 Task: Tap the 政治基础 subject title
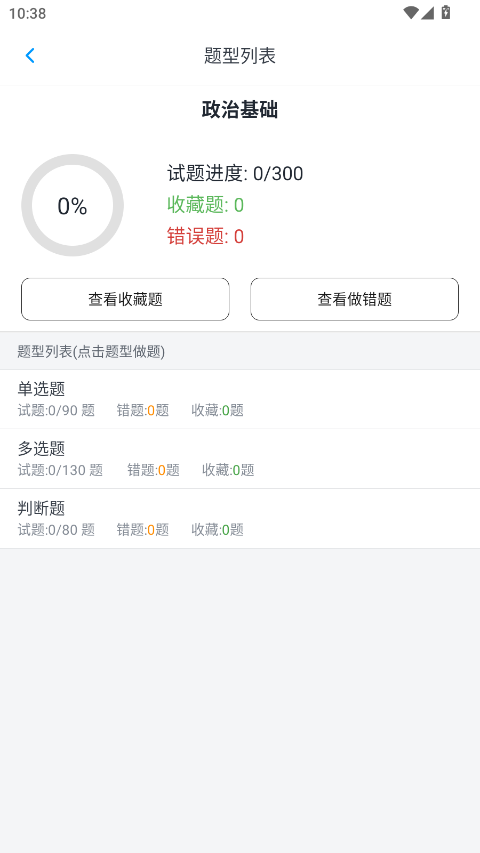(240, 110)
